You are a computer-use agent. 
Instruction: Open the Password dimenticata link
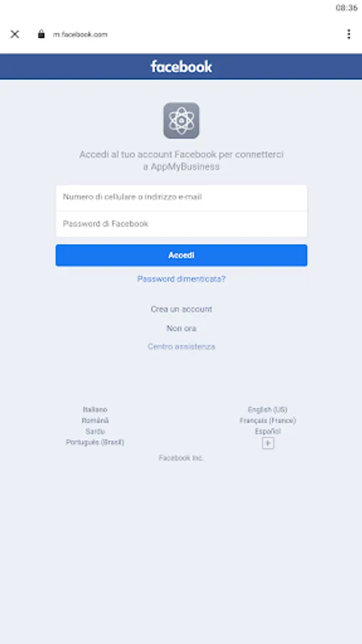(182, 279)
